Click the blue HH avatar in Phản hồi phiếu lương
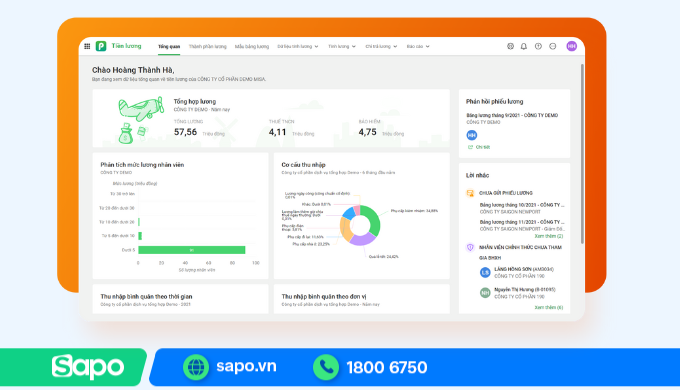Screen dimensions: 680x390 pyautogui.click(x=471, y=135)
